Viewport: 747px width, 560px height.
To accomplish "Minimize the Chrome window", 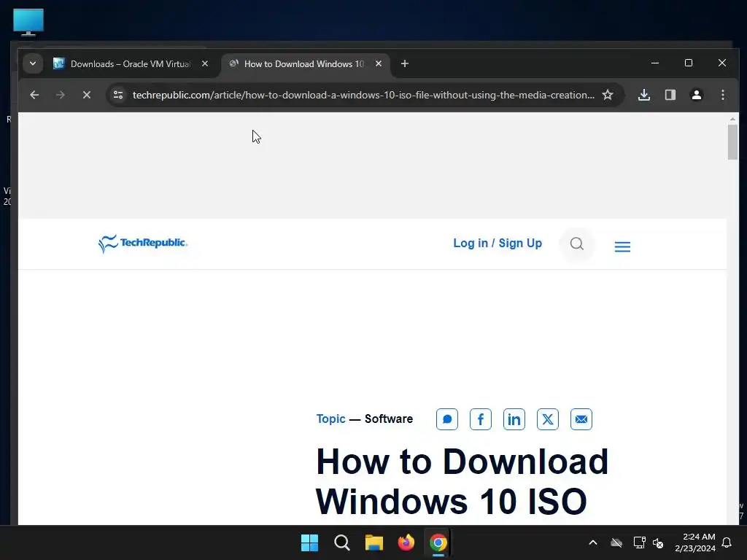I will tap(655, 63).
